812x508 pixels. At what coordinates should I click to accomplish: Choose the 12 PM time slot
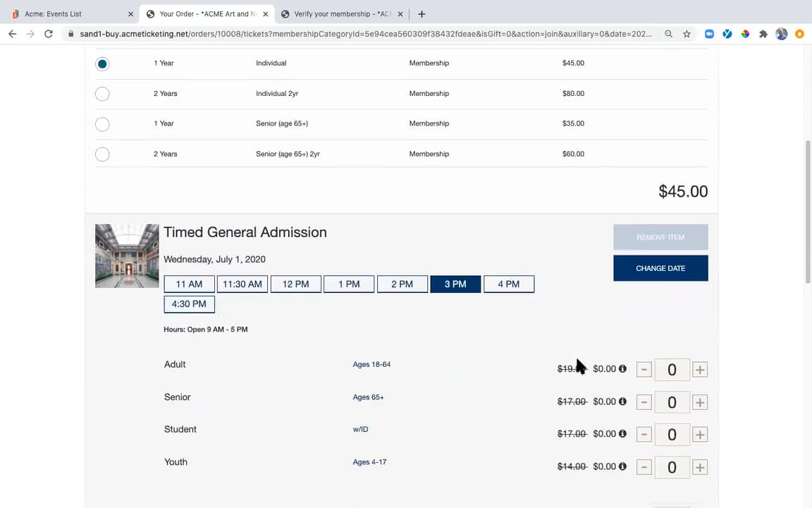point(296,284)
